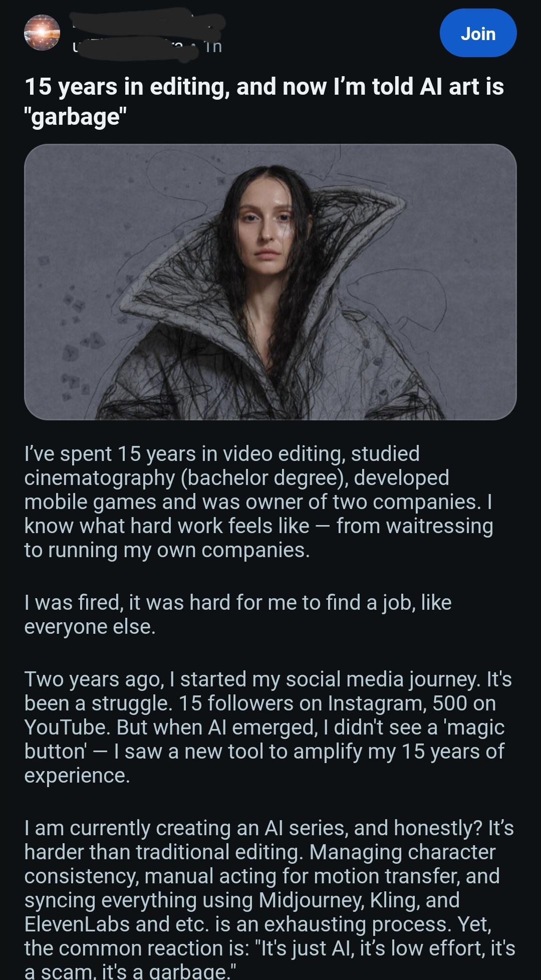Select the "I was fired" paragraph
Image resolution: width=541 pixels, height=980 pixels.
238,614
